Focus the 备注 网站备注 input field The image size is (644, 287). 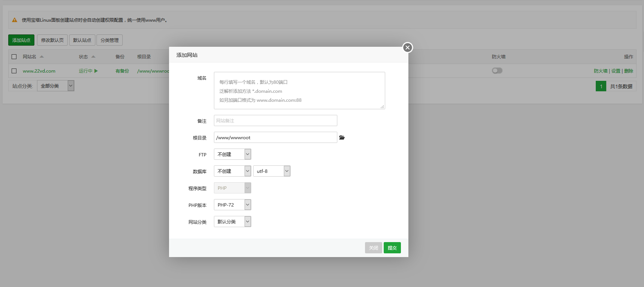point(276,120)
